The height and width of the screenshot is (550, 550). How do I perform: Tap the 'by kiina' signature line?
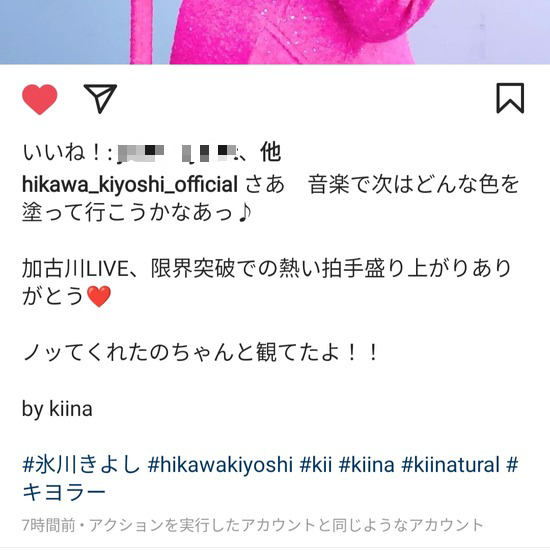point(57,409)
